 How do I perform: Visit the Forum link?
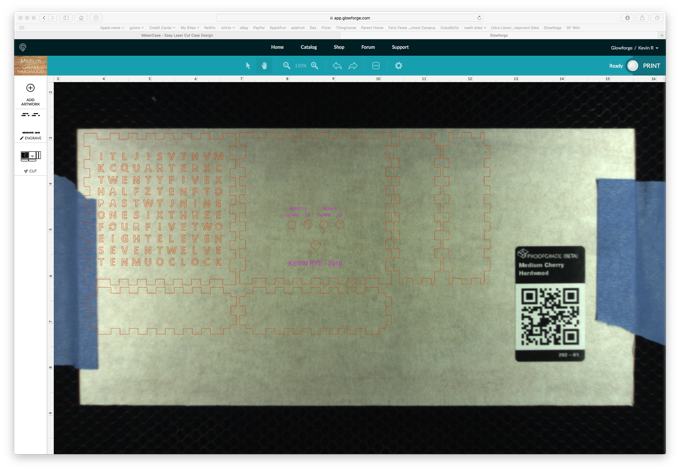368,47
